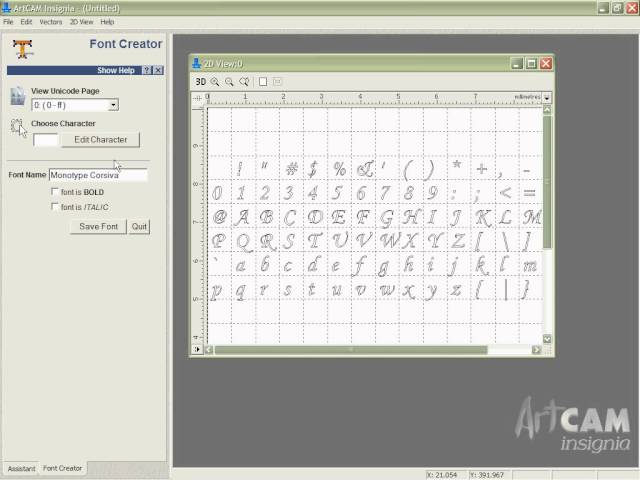Click the Quit button

point(139,227)
